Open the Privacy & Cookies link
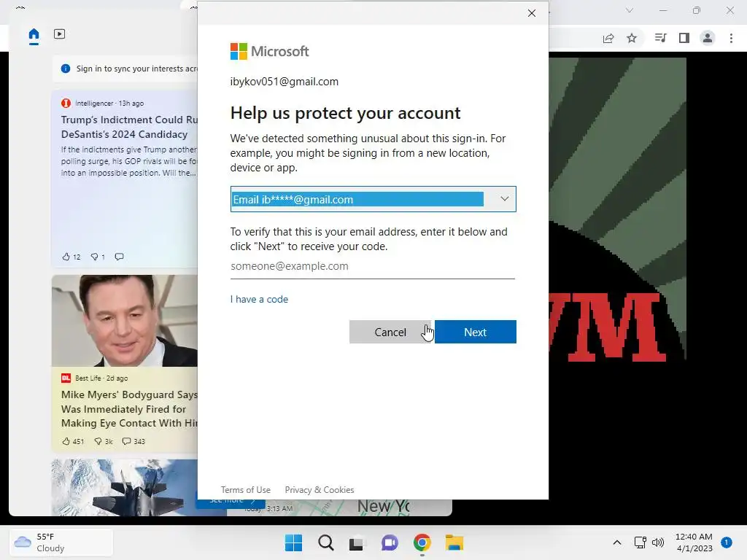The height and width of the screenshot is (560, 747). pyautogui.click(x=320, y=489)
